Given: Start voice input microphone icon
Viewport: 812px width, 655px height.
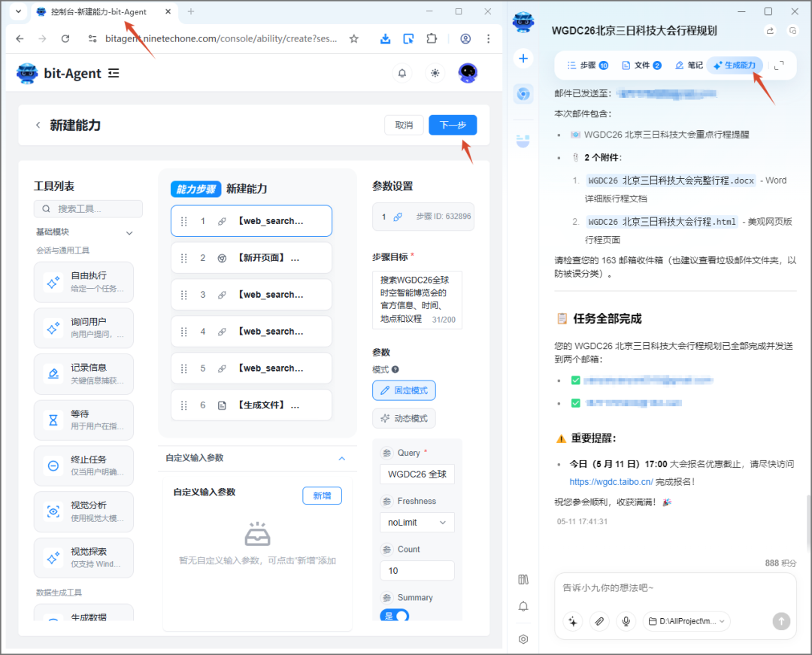Looking at the screenshot, I should [626, 621].
